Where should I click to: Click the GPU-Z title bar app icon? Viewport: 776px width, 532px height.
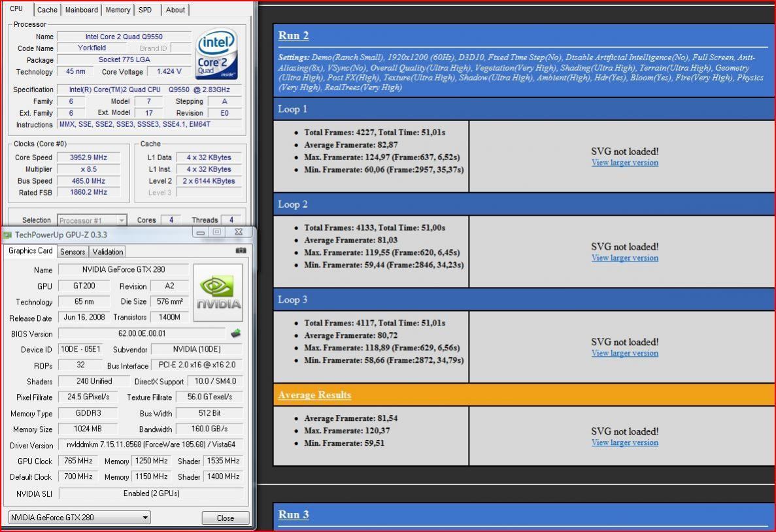(7, 235)
